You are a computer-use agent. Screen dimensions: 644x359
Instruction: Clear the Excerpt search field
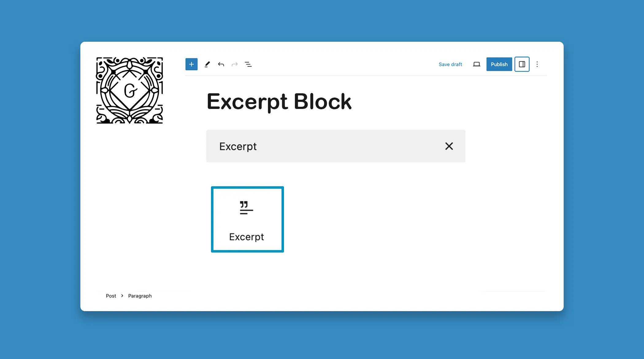[449, 146]
